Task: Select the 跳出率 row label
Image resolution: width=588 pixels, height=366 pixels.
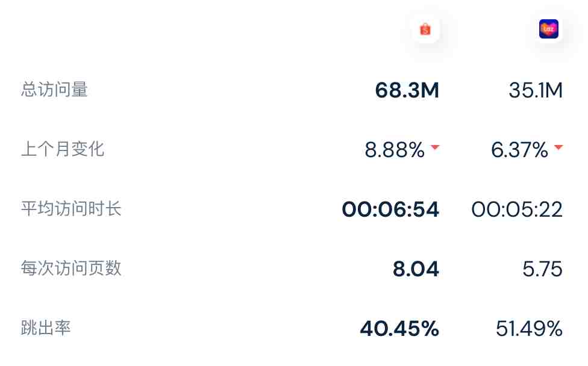Action: 46,328
